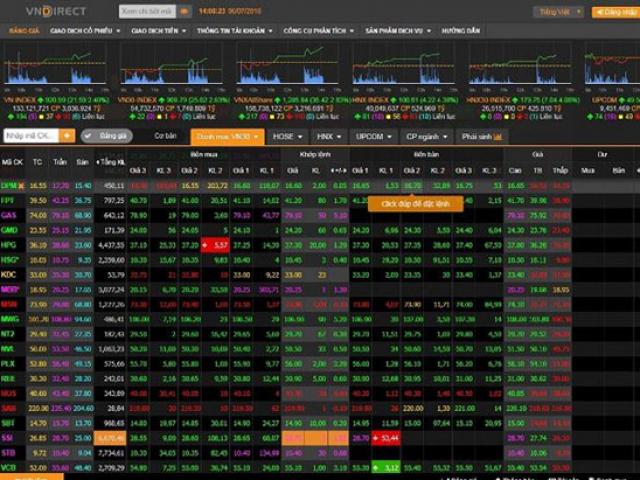
Task: Toggle the Bảng giá checkmark switch
Action: point(107,136)
